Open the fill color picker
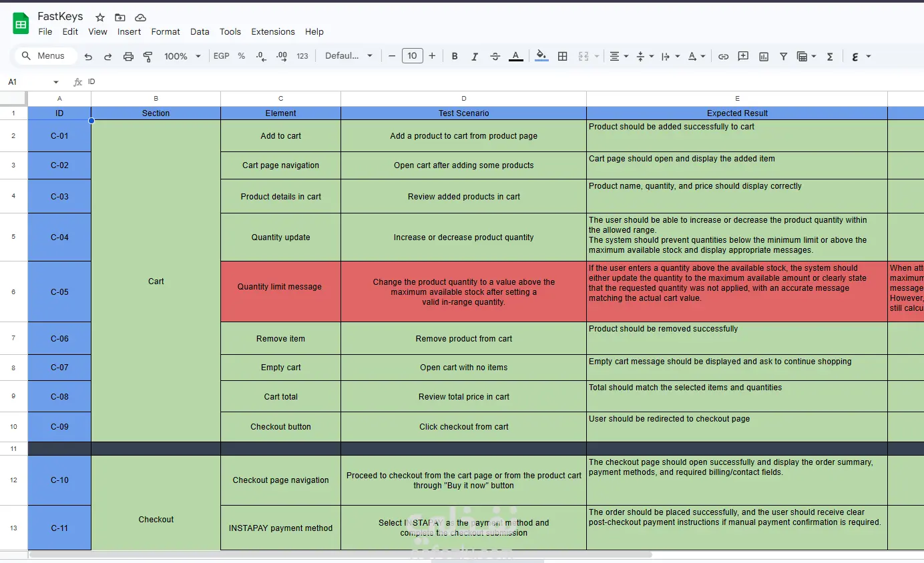 click(541, 57)
